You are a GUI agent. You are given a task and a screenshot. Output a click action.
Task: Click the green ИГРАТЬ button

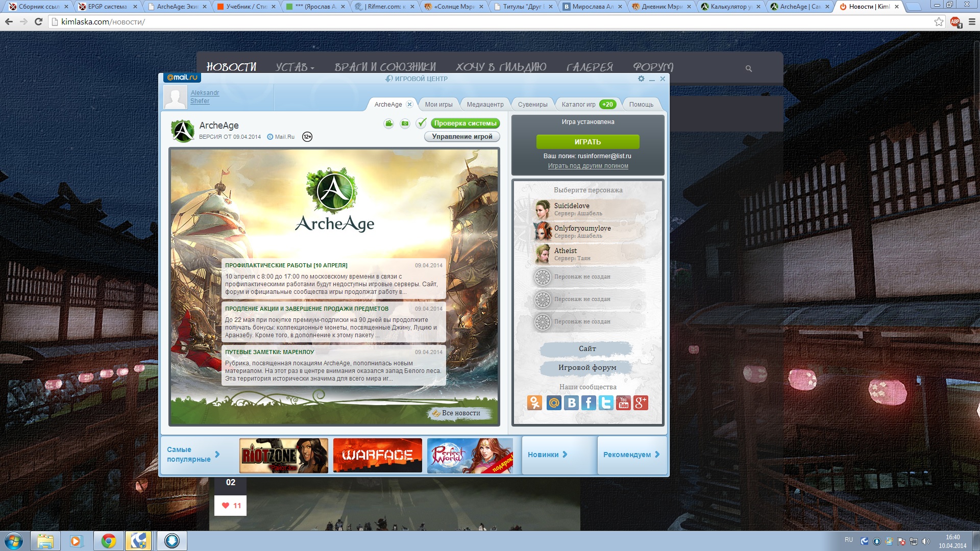coord(588,142)
